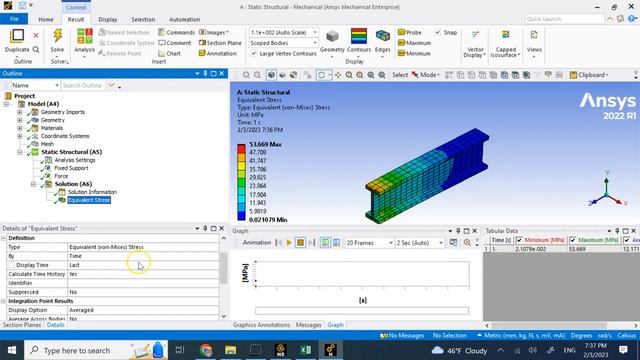Insert Commands object
640x360 pixels.
(176, 32)
